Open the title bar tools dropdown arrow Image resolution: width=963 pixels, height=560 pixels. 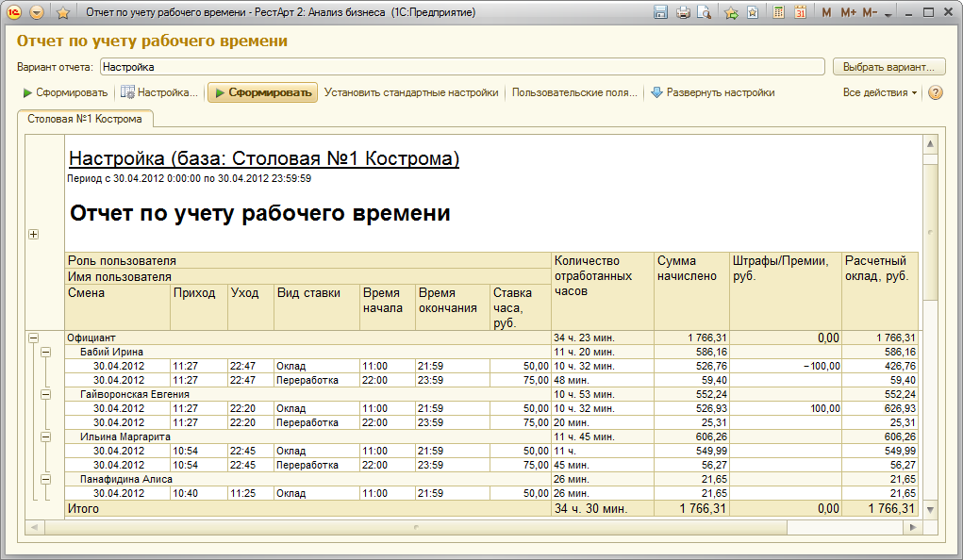[x=888, y=15]
